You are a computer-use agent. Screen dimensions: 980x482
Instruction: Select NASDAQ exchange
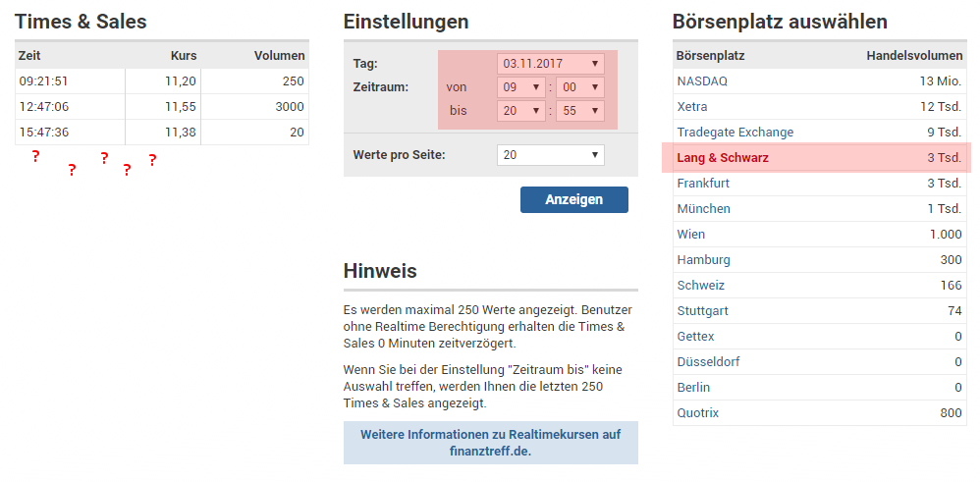coord(702,80)
